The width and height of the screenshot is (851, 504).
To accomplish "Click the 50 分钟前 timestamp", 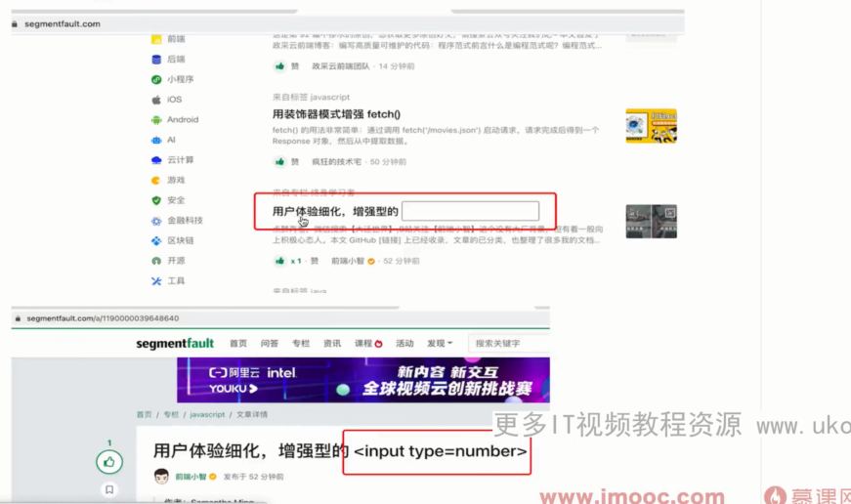I will pyautogui.click(x=388, y=162).
